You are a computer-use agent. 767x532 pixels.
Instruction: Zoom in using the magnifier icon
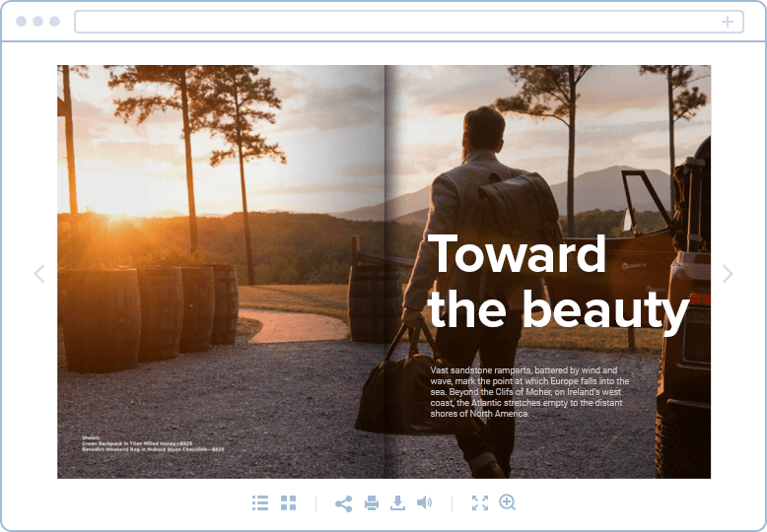[x=508, y=503]
